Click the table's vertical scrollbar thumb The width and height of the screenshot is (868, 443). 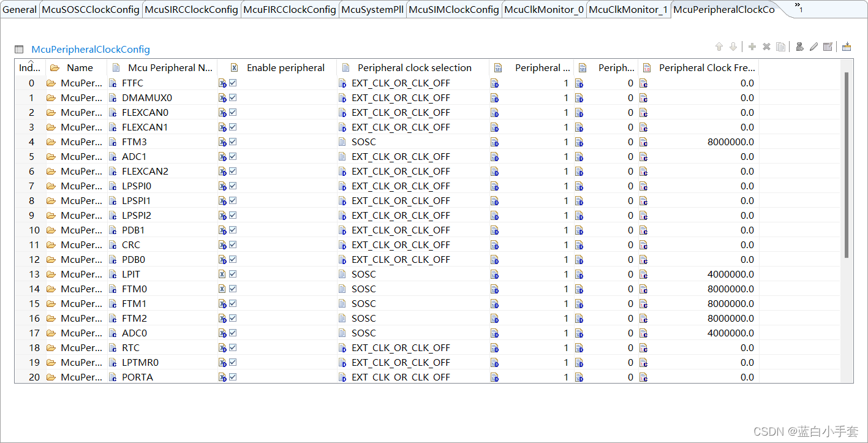pos(847,164)
